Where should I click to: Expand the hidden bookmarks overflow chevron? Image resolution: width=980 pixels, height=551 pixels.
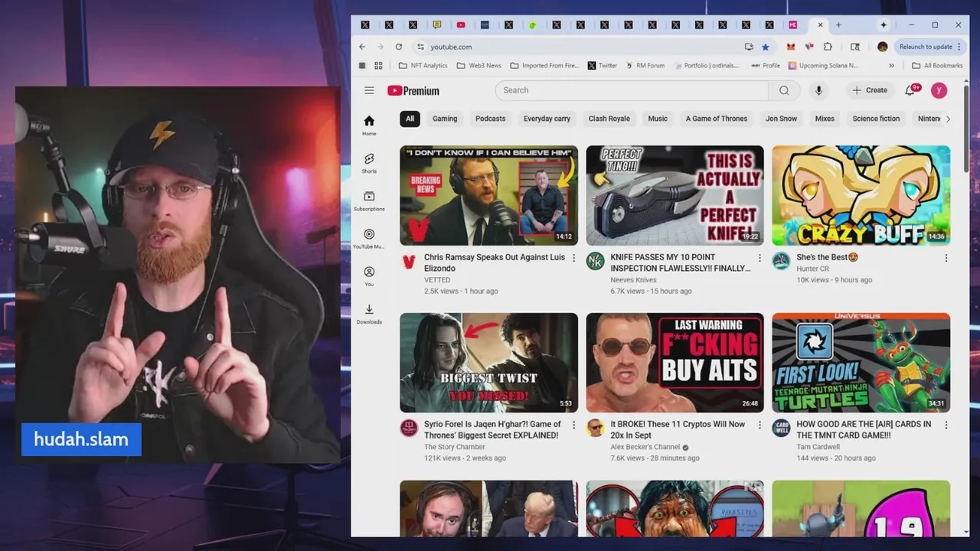point(891,66)
